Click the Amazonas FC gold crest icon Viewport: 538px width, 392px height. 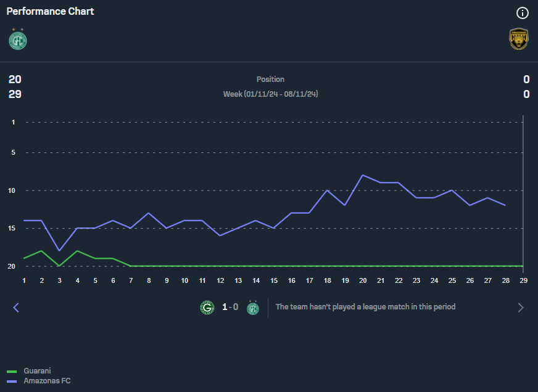pyautogui.click(x=518, y=39)
